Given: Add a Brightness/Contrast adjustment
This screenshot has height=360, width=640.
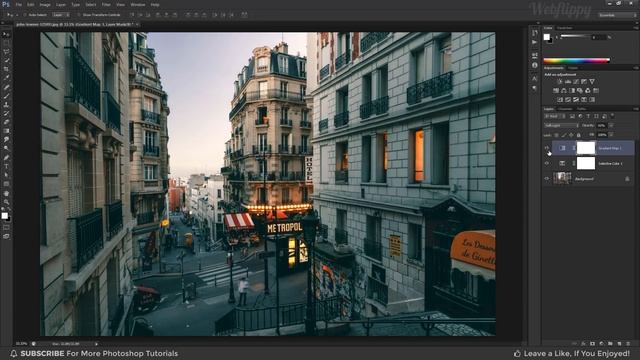Looking at the screenshot, I should [560, 82].
